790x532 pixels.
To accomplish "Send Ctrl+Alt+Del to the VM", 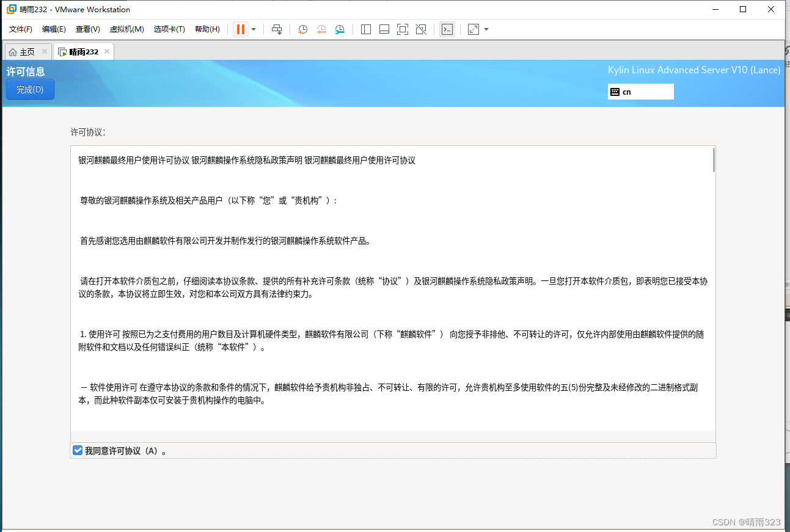I will click(x=277, y=29).
